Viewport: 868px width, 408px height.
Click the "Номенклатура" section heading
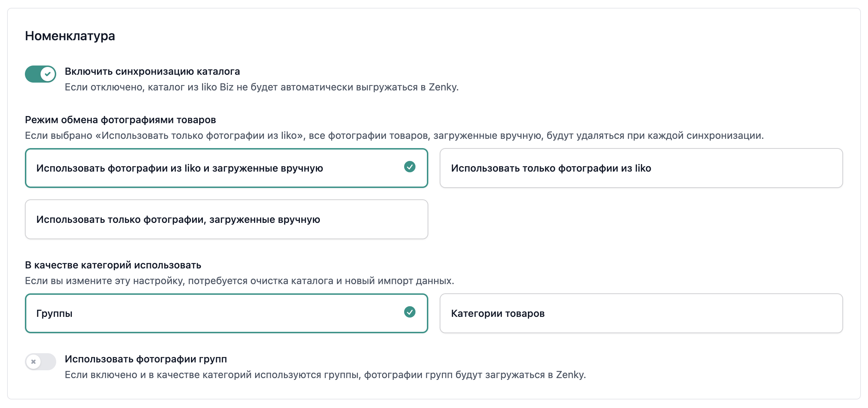tap(70, 36)
